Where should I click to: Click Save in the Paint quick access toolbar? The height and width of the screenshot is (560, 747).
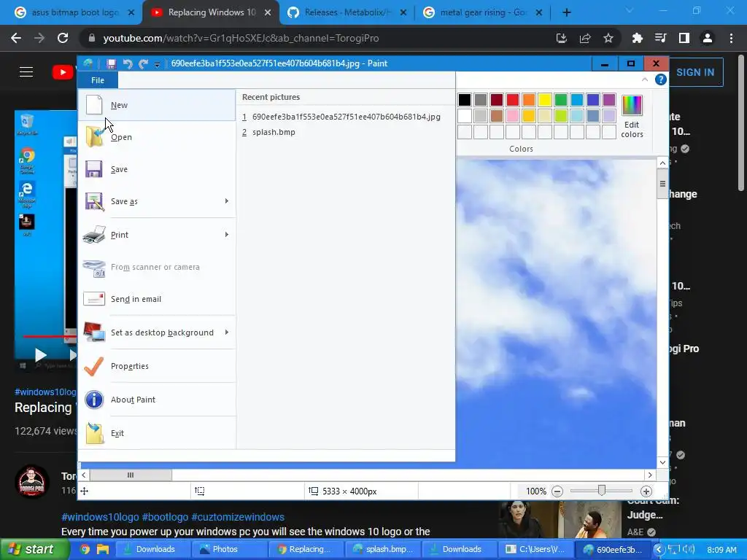tap(111, 64)
